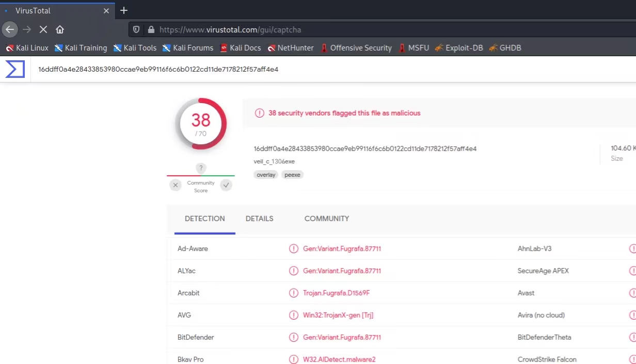Click the BitDefender vendor name
The width and height of the screenshot is (636, 364).
tap(196, 337)
